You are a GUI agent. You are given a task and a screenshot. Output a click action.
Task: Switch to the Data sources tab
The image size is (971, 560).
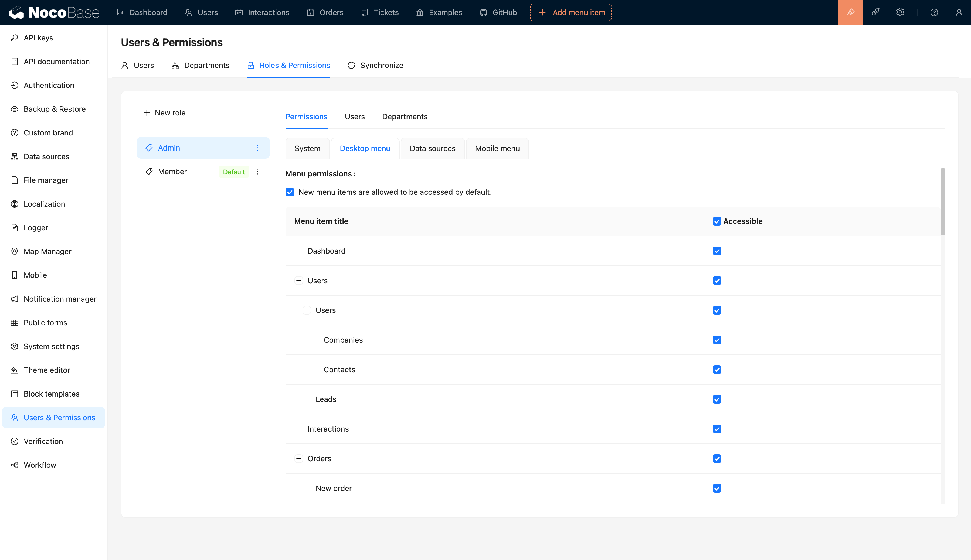(x=432, y=148)
